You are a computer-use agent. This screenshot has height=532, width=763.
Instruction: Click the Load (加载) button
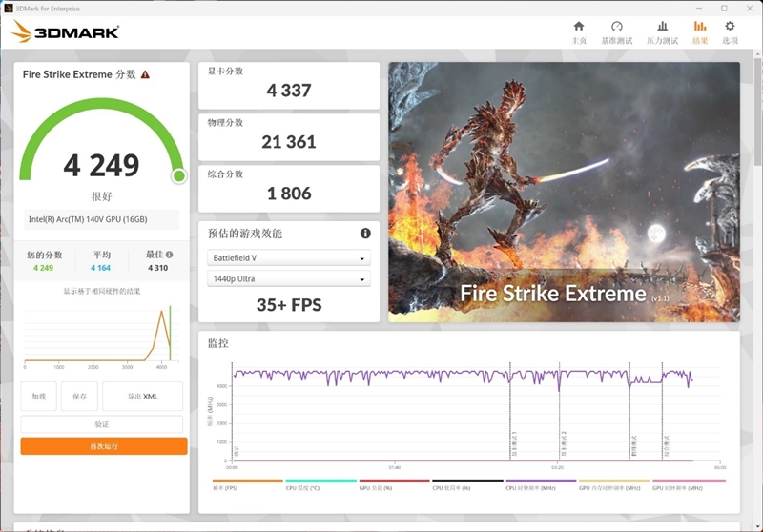coord(39,397)
